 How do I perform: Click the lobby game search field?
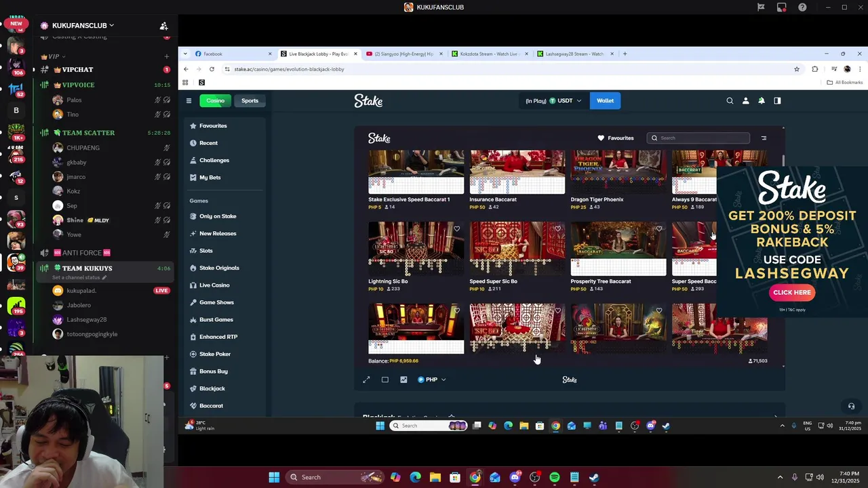click(x=698, y=138)
